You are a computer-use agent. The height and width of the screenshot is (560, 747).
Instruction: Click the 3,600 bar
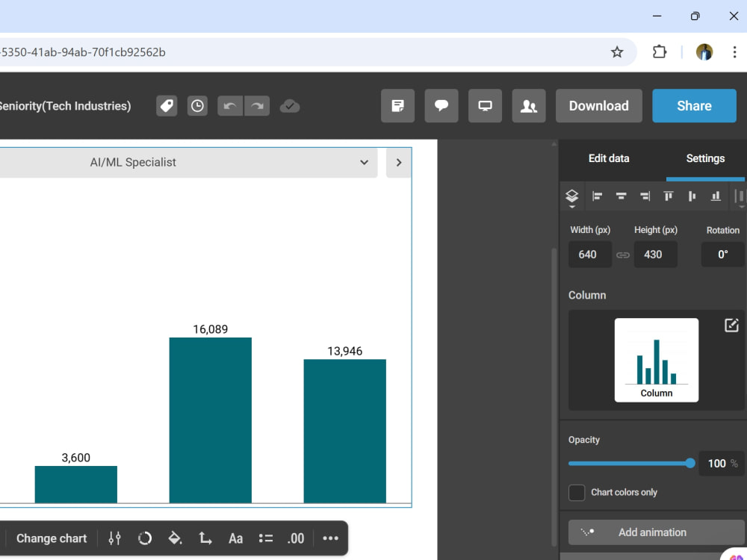[75, 485]
